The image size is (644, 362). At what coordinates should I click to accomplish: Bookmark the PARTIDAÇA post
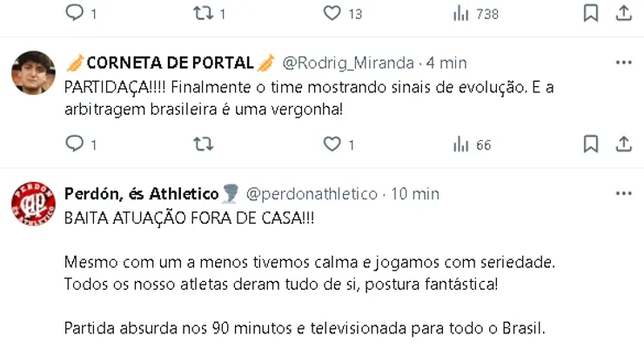click(x=590, y=144)
